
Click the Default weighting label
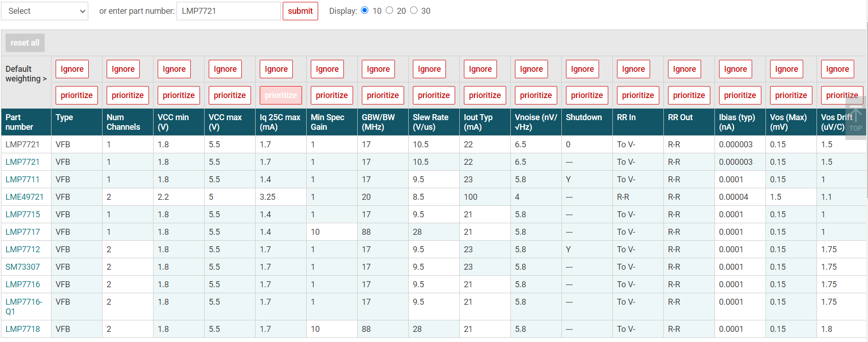(x=26, y=74)
